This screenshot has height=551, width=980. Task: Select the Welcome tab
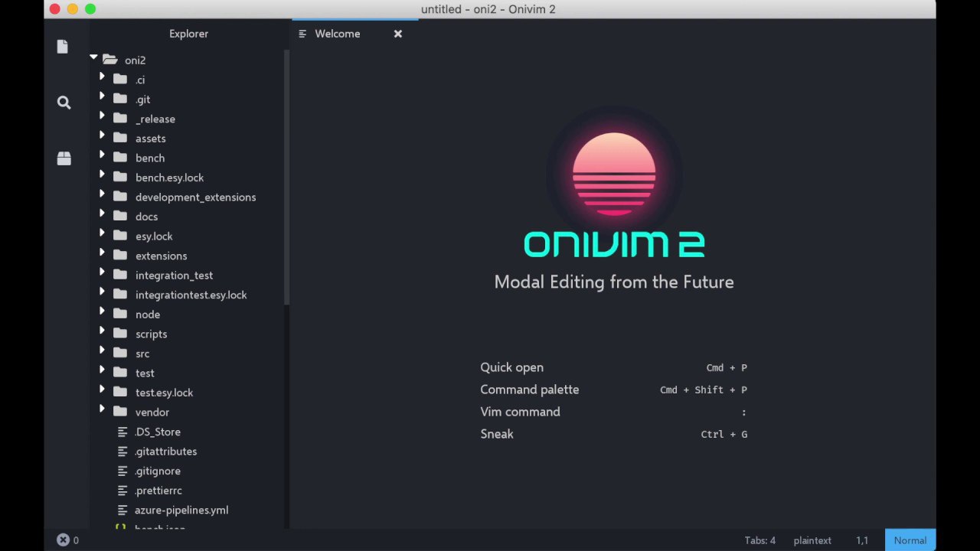[355, 34]
